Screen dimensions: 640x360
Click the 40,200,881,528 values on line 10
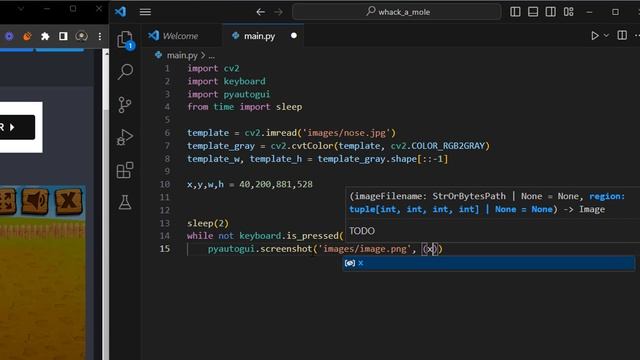(276, 184)
